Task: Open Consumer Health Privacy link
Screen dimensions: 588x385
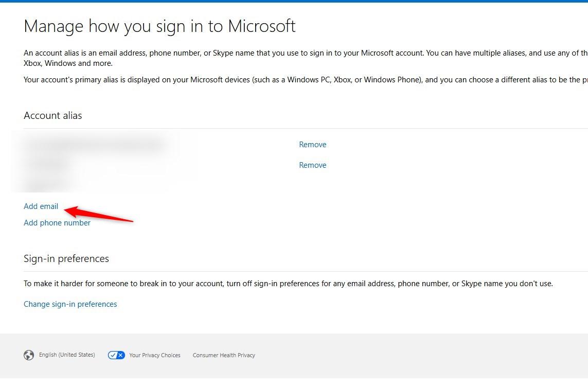Action: tap(224, 355)
